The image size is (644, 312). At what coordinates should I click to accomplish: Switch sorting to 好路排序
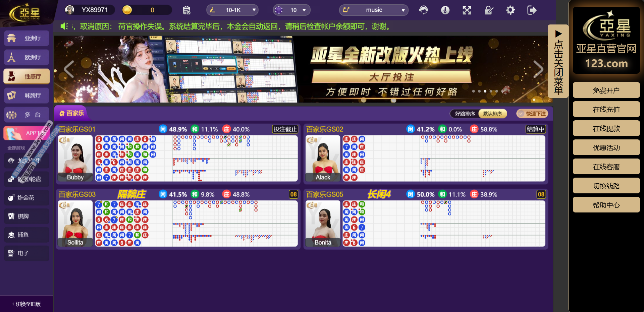point(465,114)
